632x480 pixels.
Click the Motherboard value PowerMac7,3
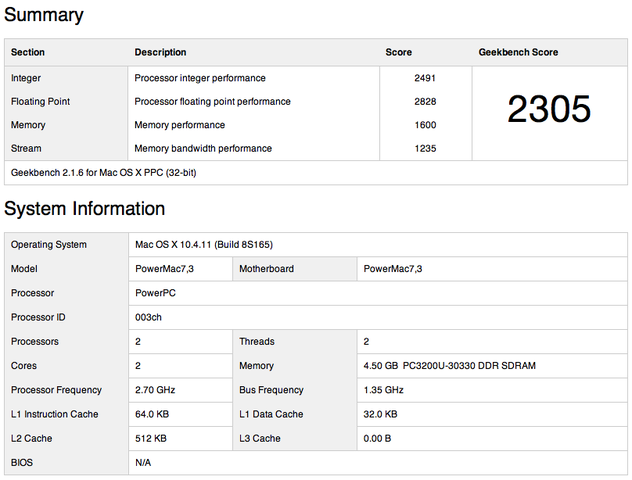click(393, 269)
